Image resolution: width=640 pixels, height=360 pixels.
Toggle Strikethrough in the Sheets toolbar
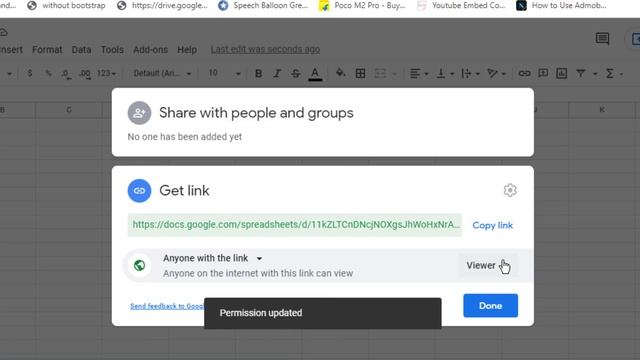296,73
